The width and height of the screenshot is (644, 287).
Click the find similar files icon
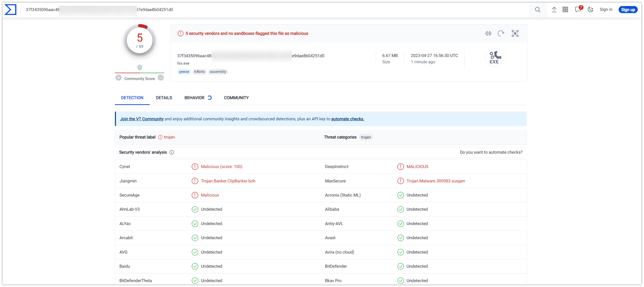coord(488,34)
